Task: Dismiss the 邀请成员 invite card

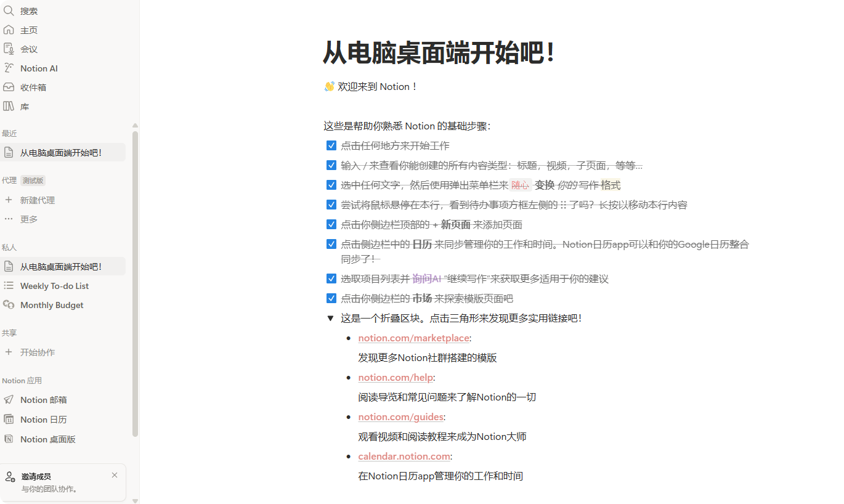Action: [x=115, y=475]
